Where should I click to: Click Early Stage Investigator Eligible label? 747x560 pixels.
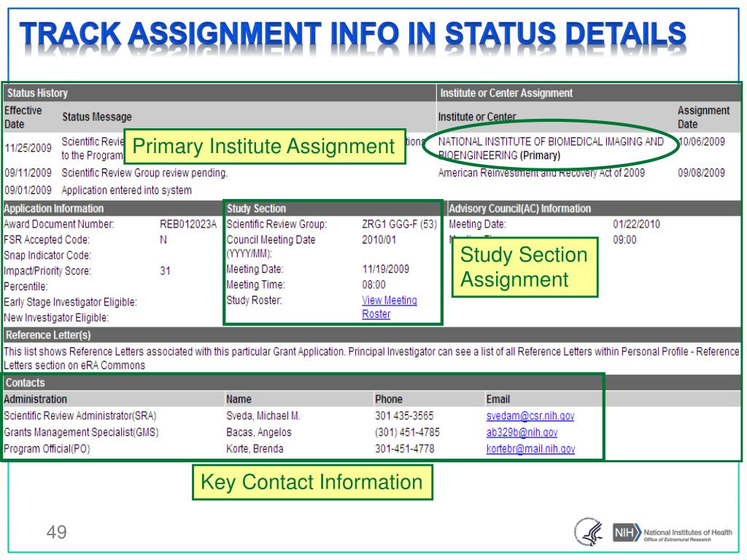coord(71,302)
